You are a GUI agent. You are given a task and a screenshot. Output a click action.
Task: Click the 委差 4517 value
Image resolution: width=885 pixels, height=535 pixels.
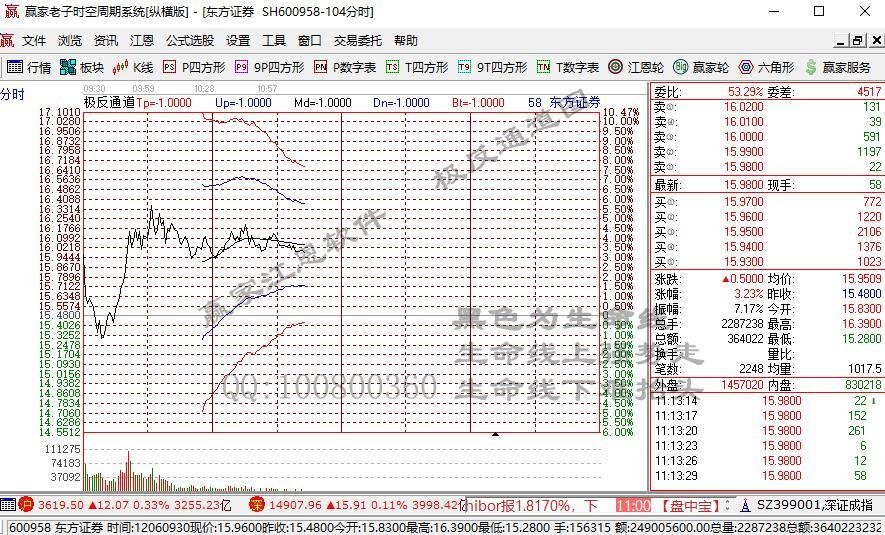point(869,91)
